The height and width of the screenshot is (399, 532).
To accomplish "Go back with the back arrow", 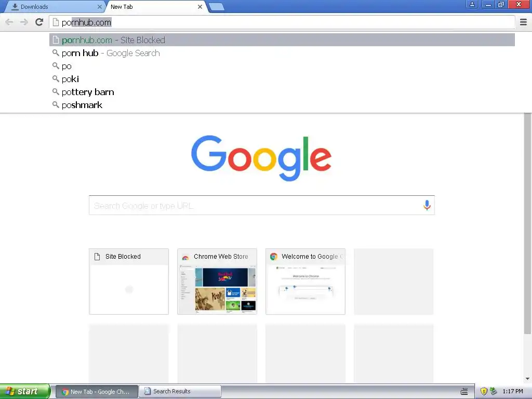I will point(9,22).
